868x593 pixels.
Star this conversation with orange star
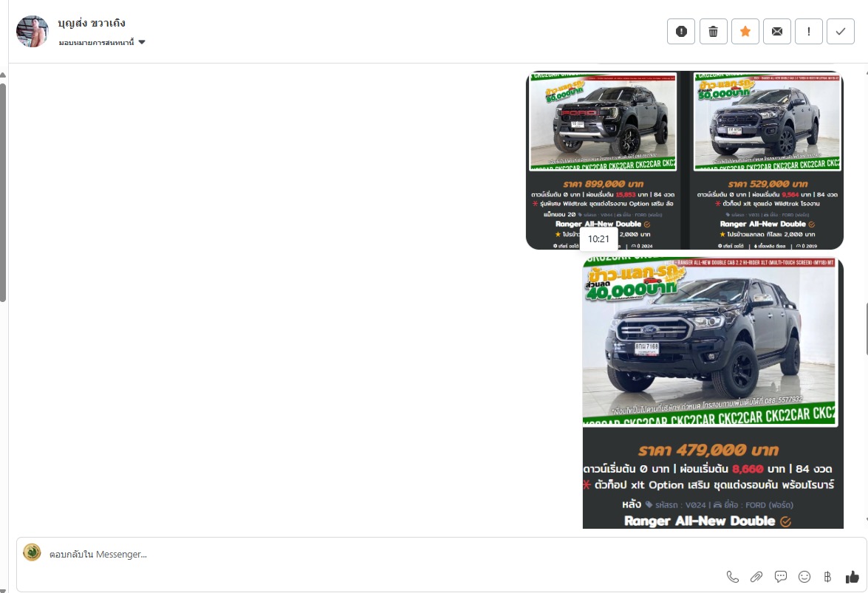click(745, 32)
